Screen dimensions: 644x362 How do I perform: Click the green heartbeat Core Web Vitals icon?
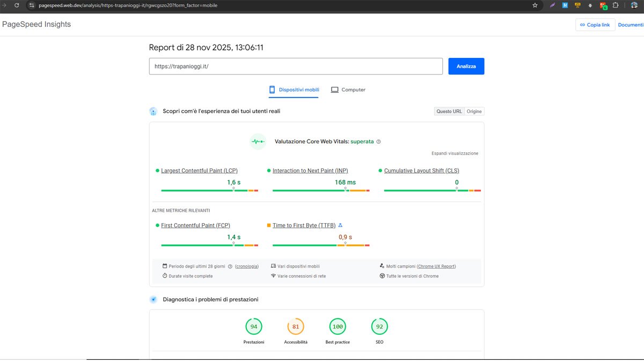point(258,141)
